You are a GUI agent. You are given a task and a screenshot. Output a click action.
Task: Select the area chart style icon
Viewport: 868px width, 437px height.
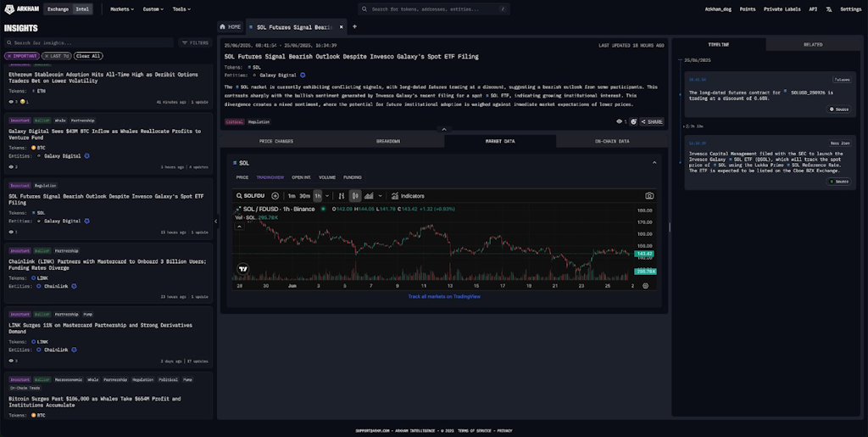click(369, 196)
